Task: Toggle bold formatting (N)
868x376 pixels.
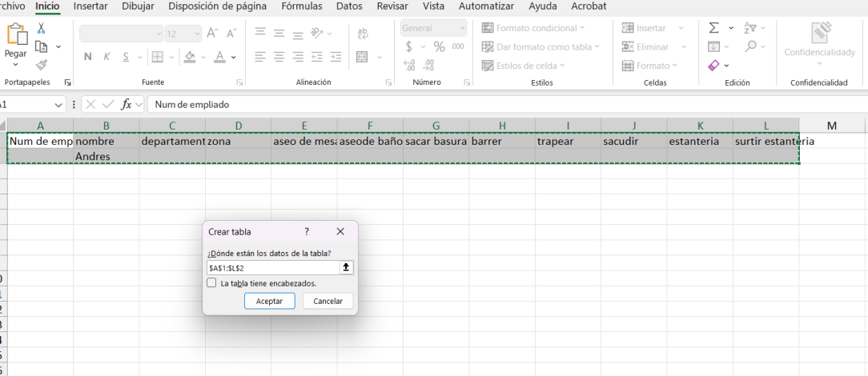Action: pos(87,57)
